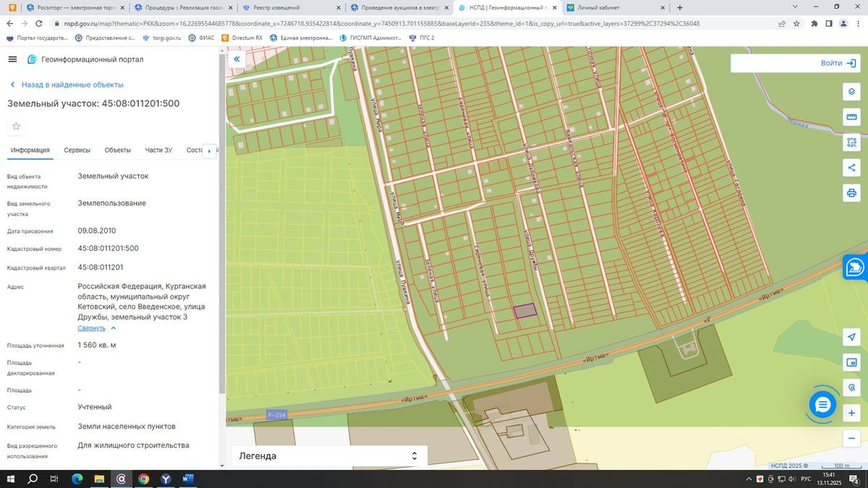Expand the Легенда panel

[x=329, y=456]
